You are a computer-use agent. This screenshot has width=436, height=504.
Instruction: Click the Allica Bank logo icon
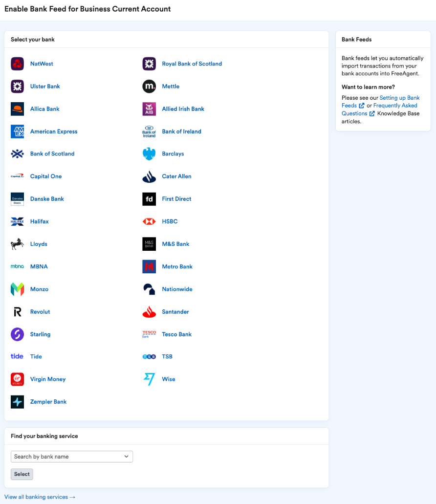[x=17, y=109]
